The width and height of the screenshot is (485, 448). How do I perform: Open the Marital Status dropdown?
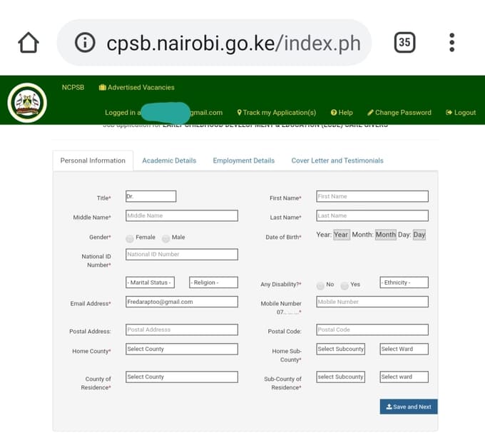tap(150, 282)
